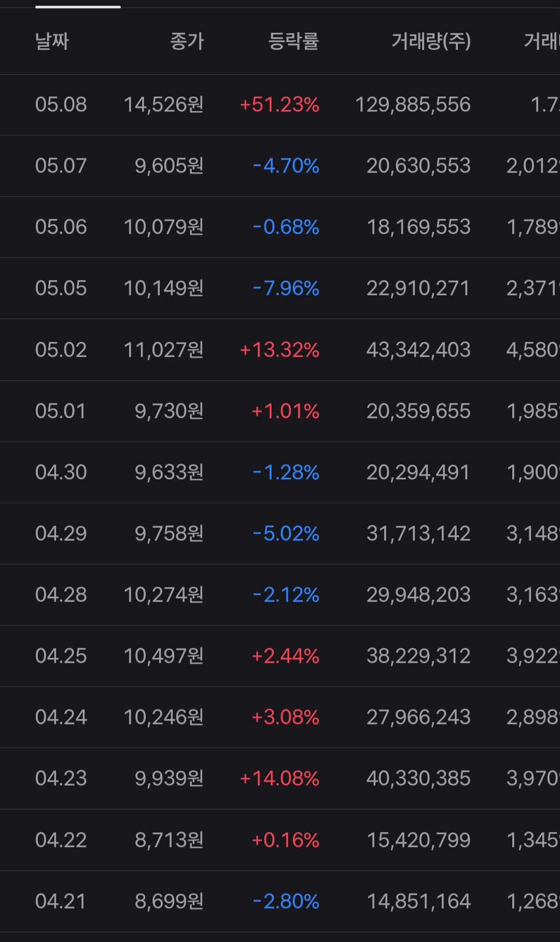Image resolution: width=560 pixels, height=942 pixels.
Task: Select the +13.32% change value
Action: tap(279, 350)
